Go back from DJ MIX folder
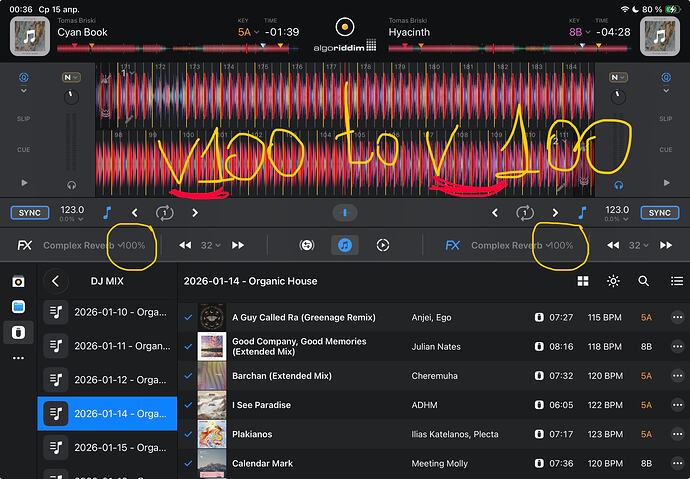The image size is (690, 479). (x=55, y=282)
